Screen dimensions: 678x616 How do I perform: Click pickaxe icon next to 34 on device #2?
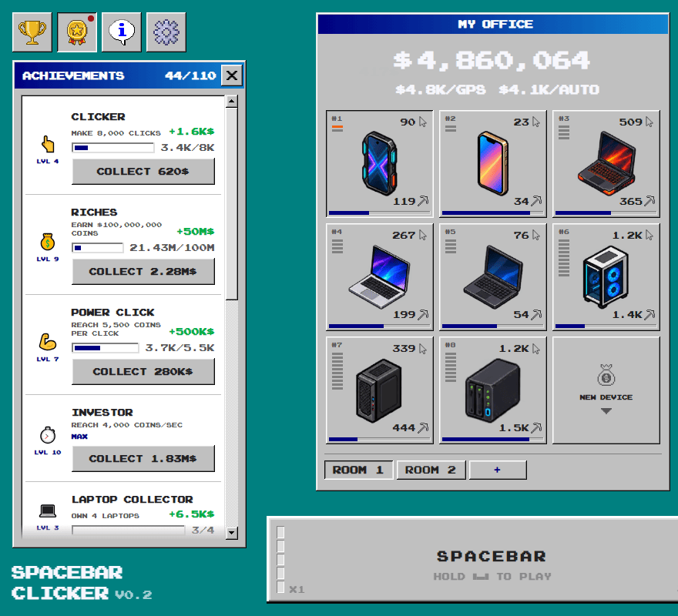536,200
